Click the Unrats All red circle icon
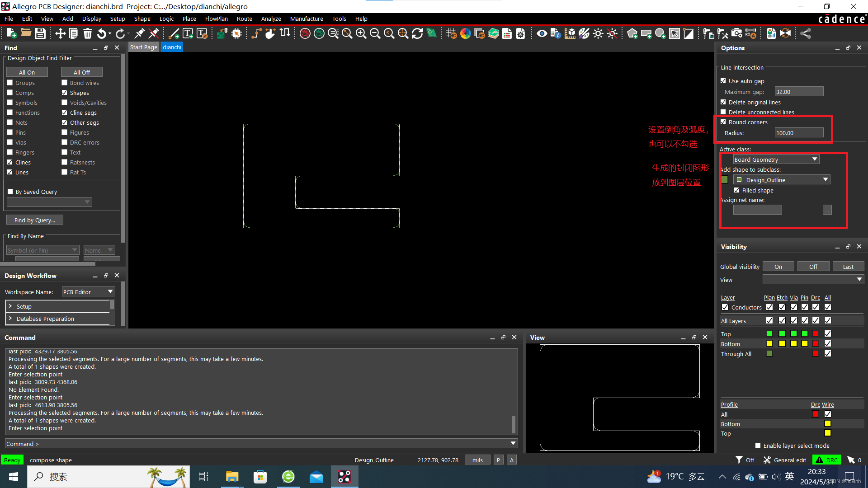This screenshot has width=868, height=488. tap(305, 33)
